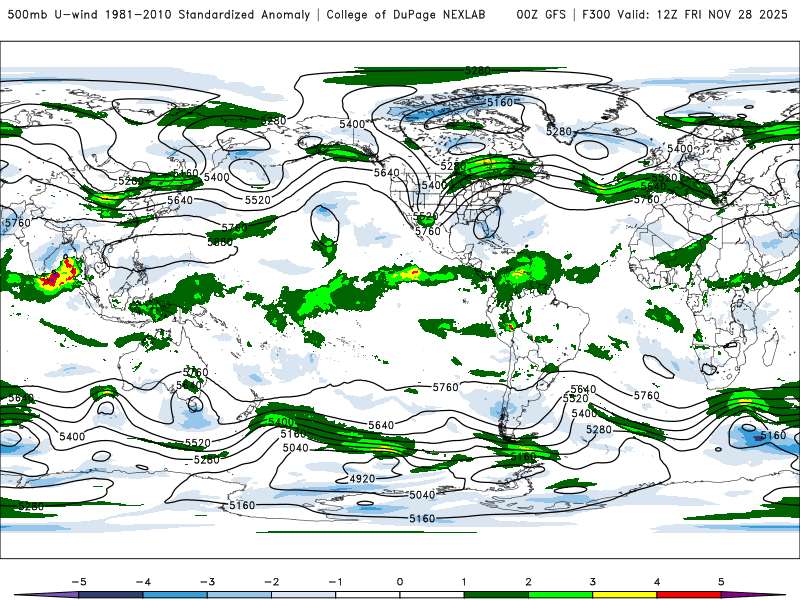Viewport: 800px width, 600px height.
Task: Click the yellow-red anomaly streak in the eastern tropical Pacific
Action: click(408, 273)
